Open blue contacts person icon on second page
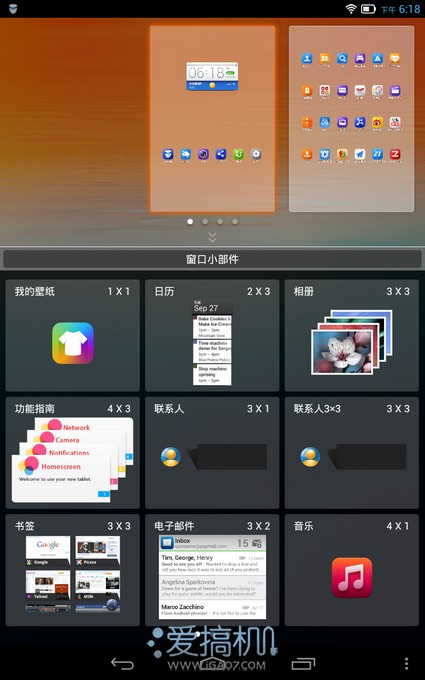The height and width of the screenshot is (680, 425). click(x=307, y=58)
